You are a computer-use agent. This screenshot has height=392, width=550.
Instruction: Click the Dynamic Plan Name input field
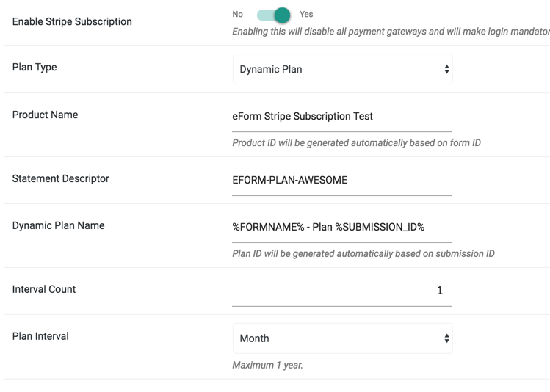(342, 228)
